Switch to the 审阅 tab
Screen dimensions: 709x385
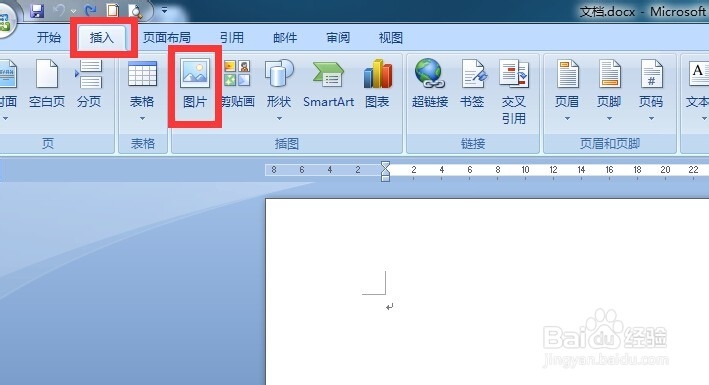(338, 38)
